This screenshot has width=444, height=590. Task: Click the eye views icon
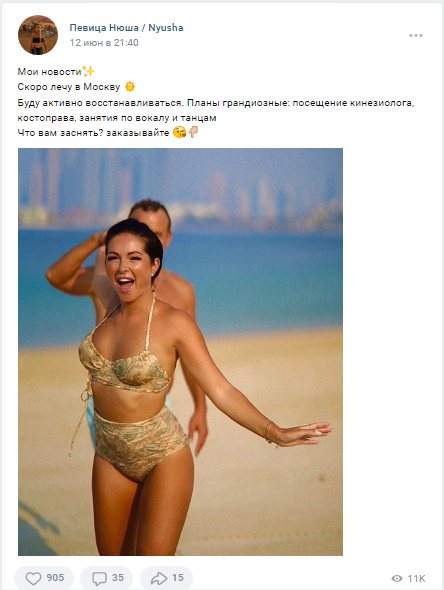pos(397,578)
